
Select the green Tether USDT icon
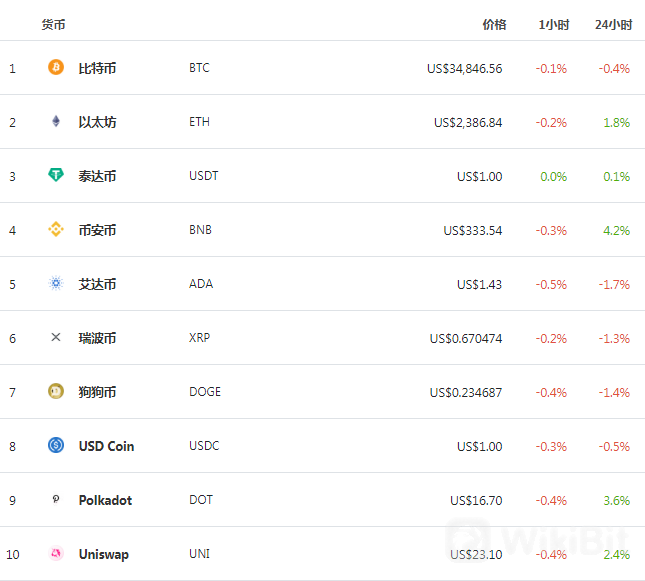click(56, 175)
